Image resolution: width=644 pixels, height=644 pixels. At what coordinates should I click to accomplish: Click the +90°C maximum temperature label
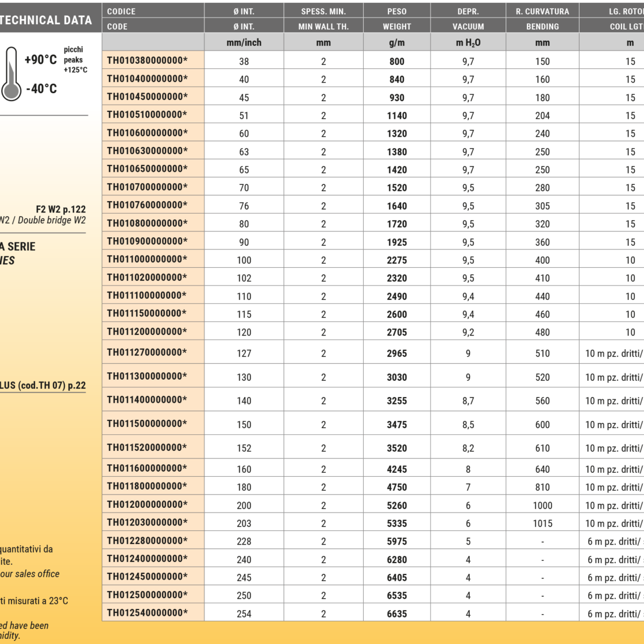pyautogui.click(x=41, y=60)
